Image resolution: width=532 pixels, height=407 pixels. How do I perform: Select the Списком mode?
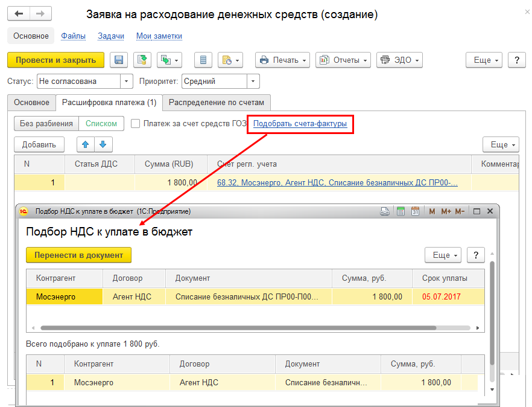coord(101,124)
